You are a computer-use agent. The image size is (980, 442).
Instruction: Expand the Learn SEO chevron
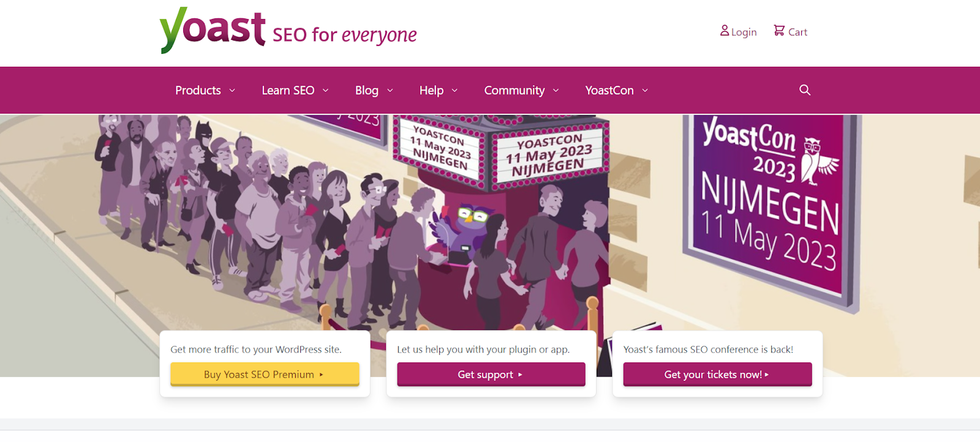[x=325, y=91]
